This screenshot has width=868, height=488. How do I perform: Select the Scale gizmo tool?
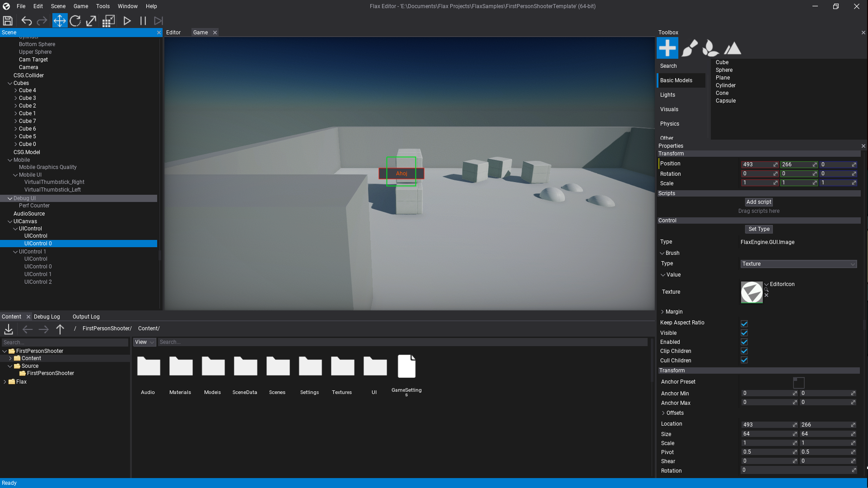tap(91, 21)
